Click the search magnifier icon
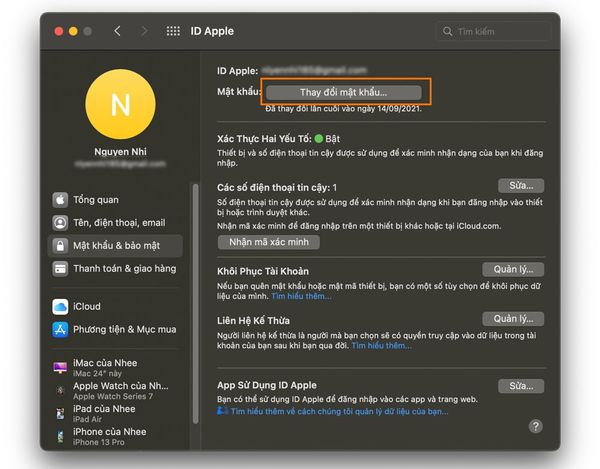The width and height of the screenshot is (600, 469). pos(447,31)
